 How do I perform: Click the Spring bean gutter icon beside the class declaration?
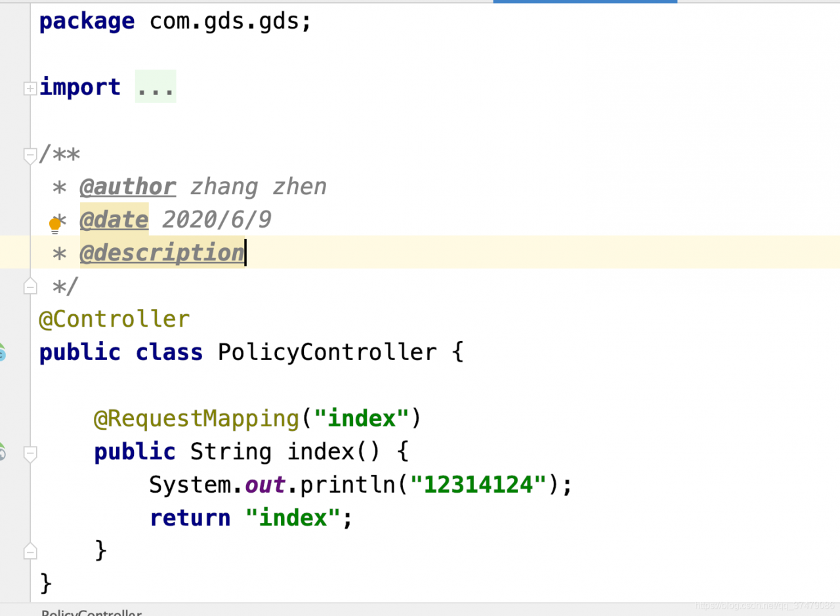click(2, 352)
